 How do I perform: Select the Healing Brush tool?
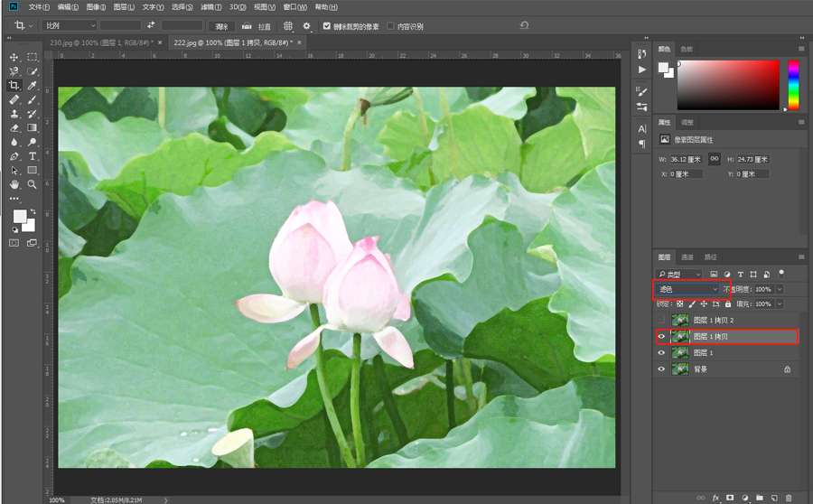14,99
